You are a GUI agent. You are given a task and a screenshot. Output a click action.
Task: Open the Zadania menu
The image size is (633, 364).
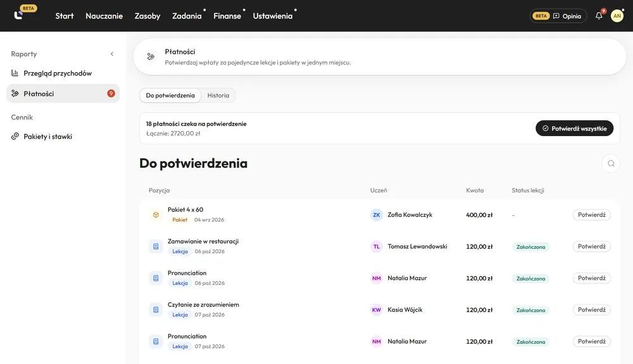187,16
